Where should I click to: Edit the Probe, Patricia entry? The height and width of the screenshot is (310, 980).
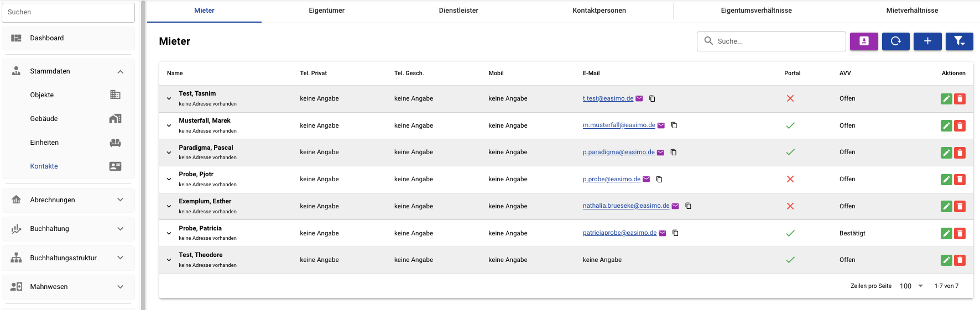(x=946, y=234)
